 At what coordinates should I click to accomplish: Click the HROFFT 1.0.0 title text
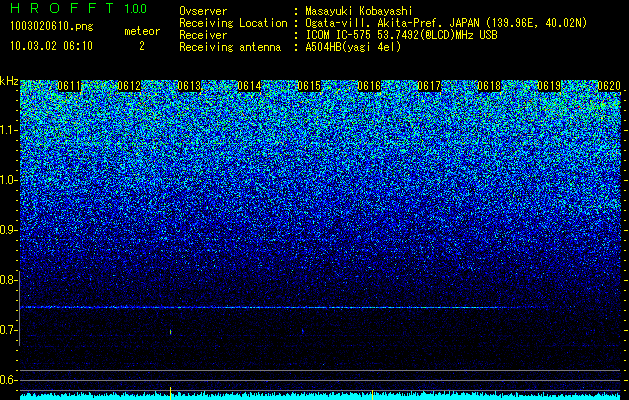tap(79, 8)
